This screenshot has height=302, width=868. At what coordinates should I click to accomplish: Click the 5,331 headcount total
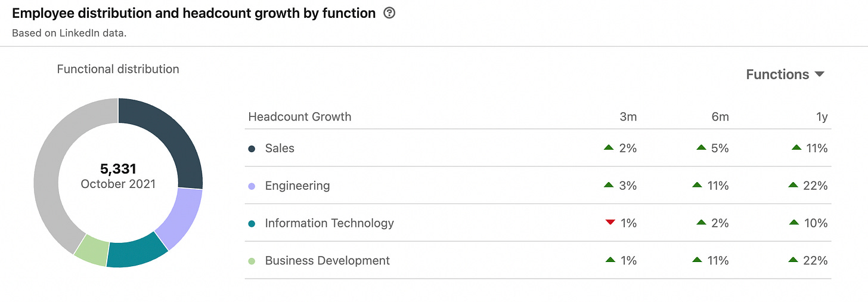coord(118,169)
